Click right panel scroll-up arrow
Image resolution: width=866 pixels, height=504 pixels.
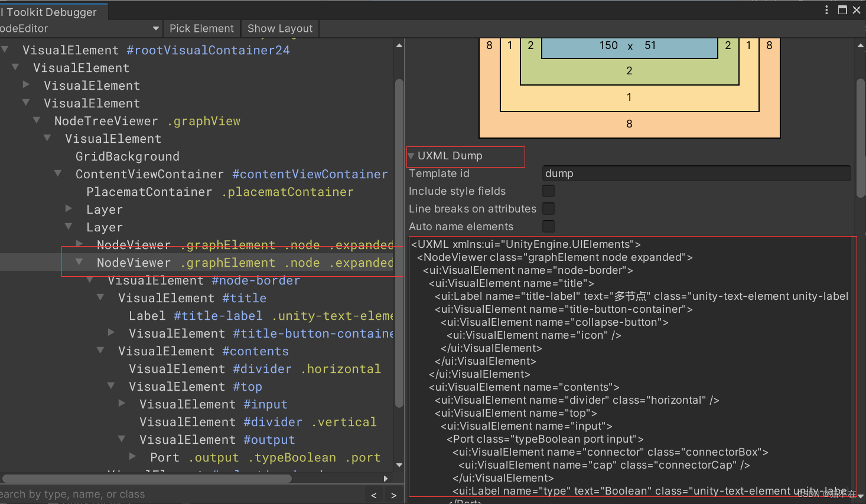860,45
